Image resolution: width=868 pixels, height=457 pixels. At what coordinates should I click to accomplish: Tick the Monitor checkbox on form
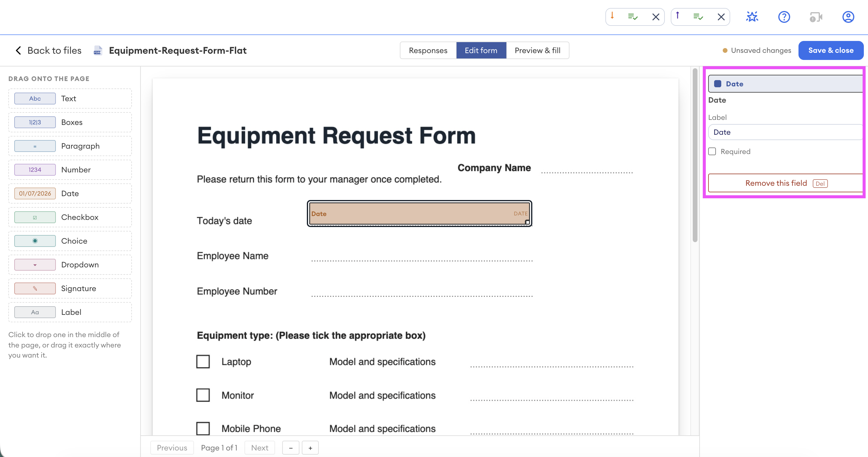203,395
